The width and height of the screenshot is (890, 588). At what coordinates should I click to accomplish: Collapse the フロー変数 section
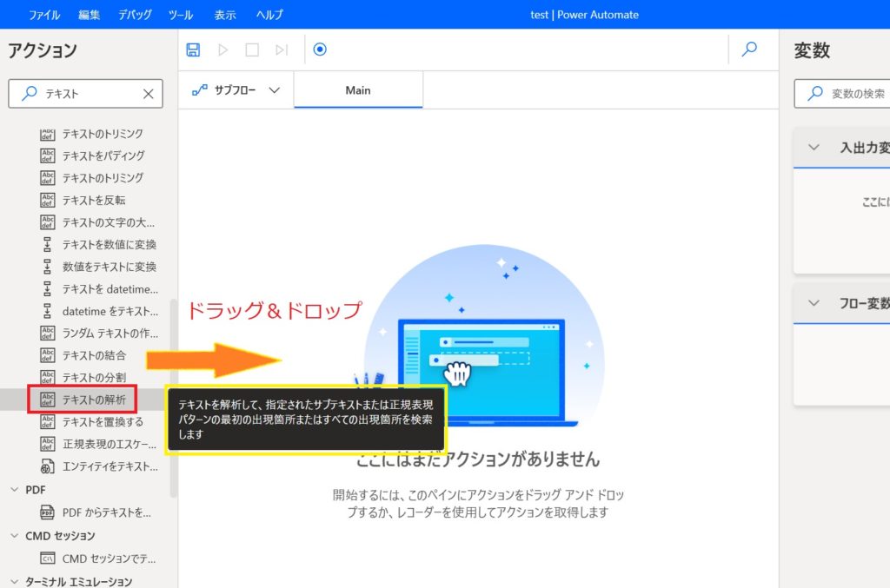point(814,303)
